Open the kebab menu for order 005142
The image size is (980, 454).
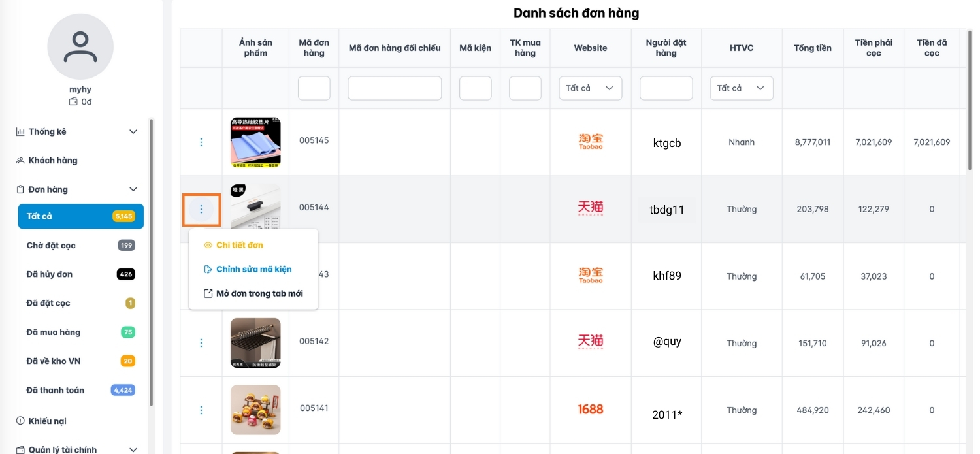[x=201, y=343]
